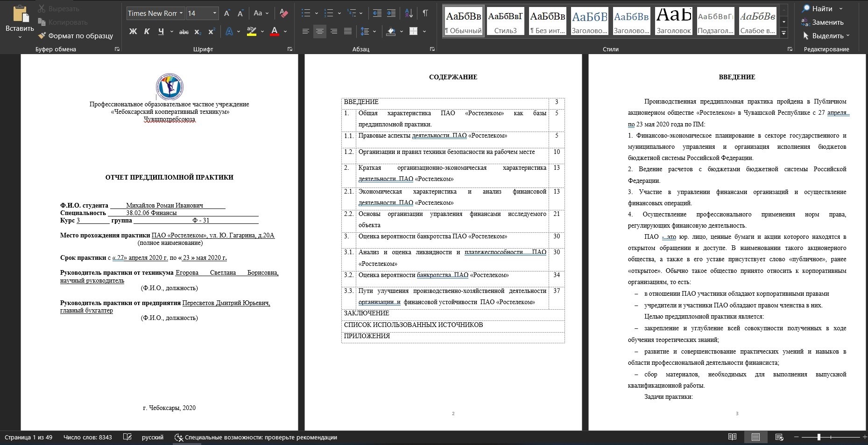Open the borders dropdown arrow
The height and width of the screenshot is (445, 868).
point(424,31)
